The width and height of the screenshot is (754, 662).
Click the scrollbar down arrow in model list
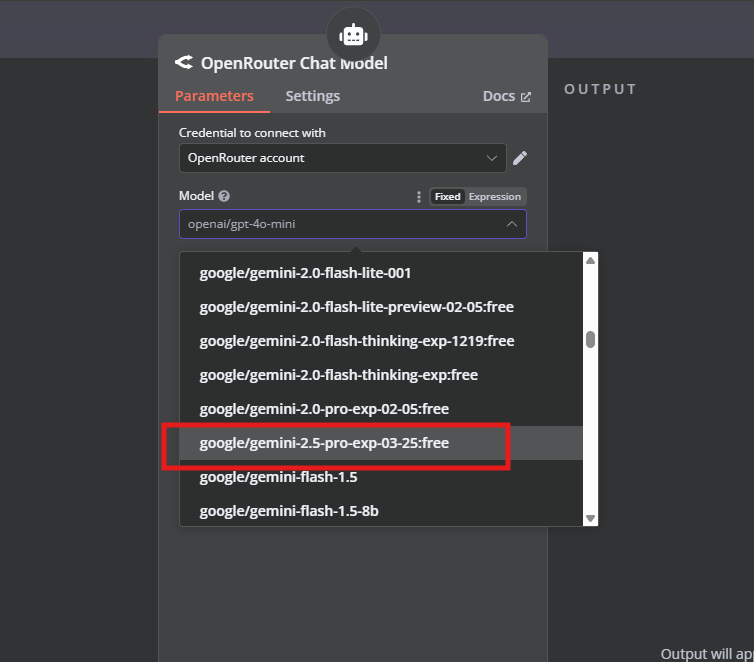[x=591, y=518]
